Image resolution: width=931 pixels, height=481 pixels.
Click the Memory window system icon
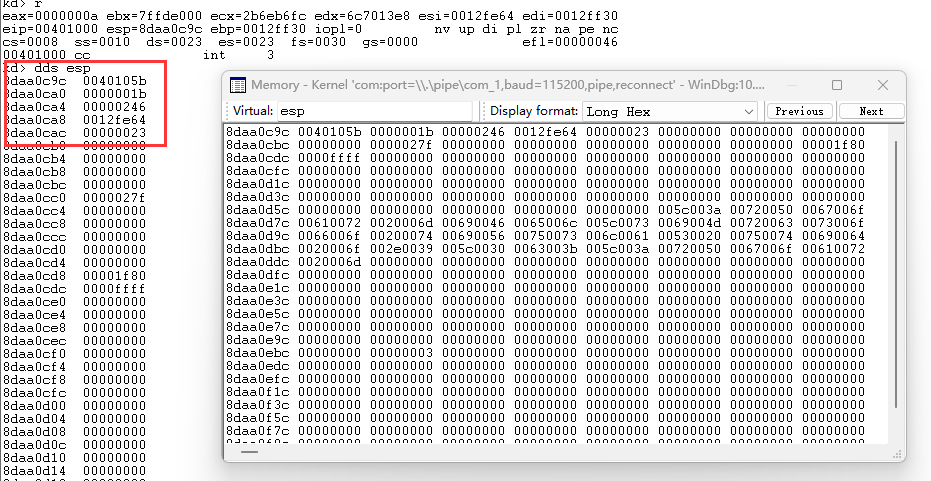(238, 86)
